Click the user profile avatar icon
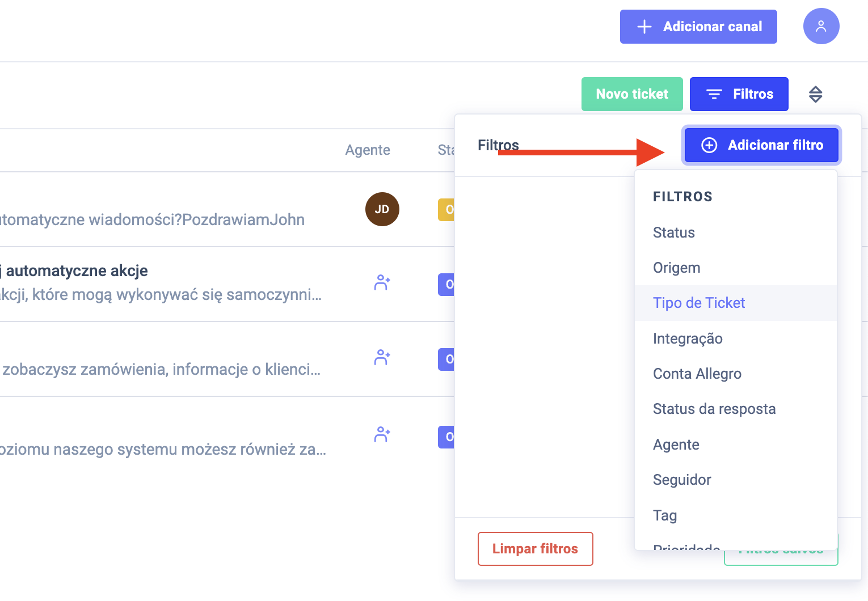Viewport: 868px width, 601px height. click(821, 26)
